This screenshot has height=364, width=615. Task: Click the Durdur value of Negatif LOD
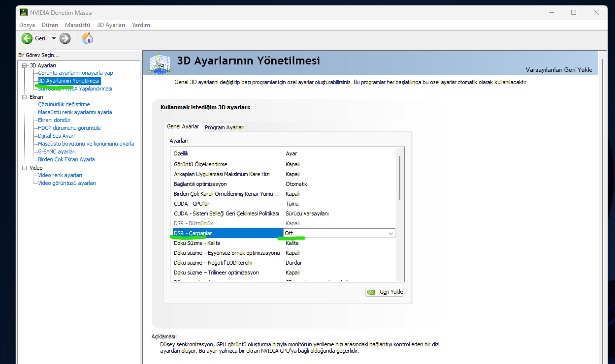pos(294,263)
